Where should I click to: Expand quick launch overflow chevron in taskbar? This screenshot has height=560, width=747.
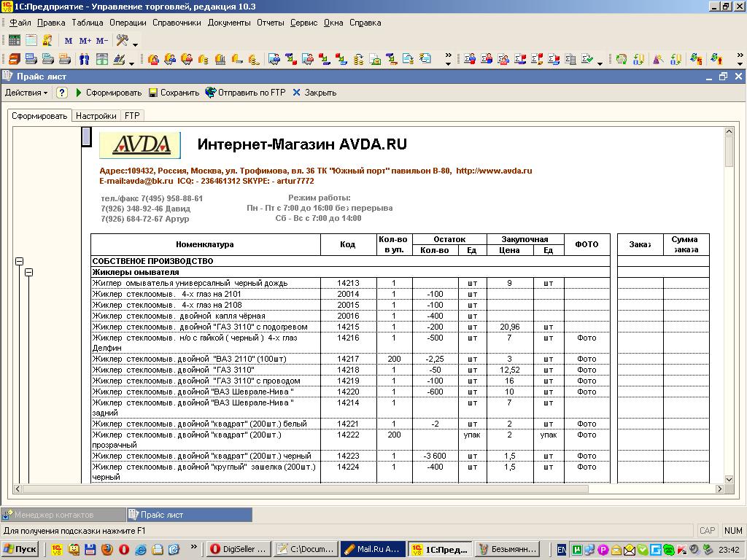click(x=193, y=546)
